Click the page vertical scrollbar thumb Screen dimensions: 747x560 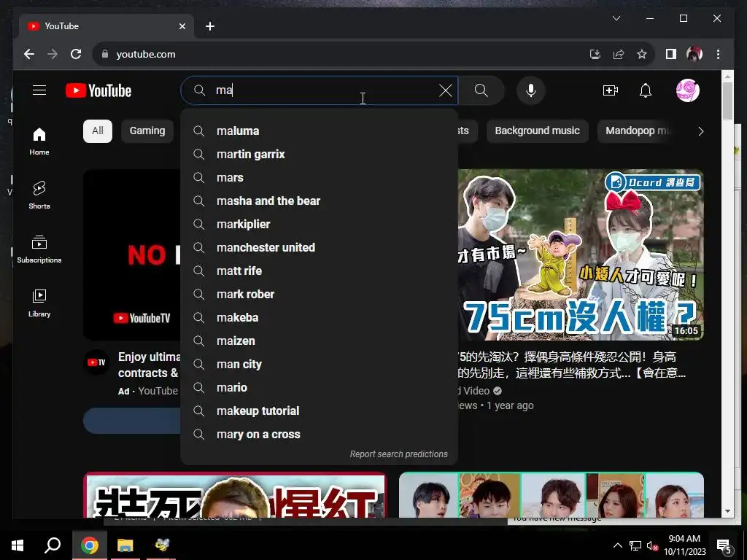pyautogui.click(x=727, y=101)
